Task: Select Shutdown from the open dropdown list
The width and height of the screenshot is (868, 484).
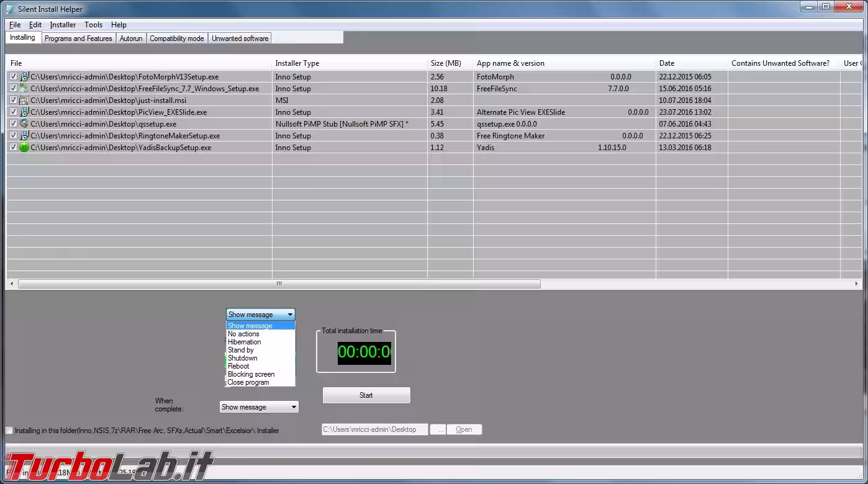Action: point(242,357)
